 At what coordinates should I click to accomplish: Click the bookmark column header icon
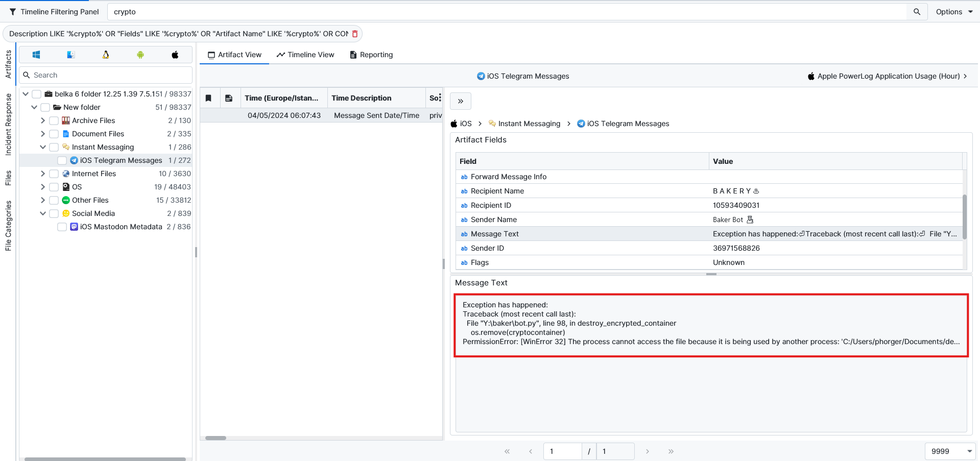tap(209, 98)
